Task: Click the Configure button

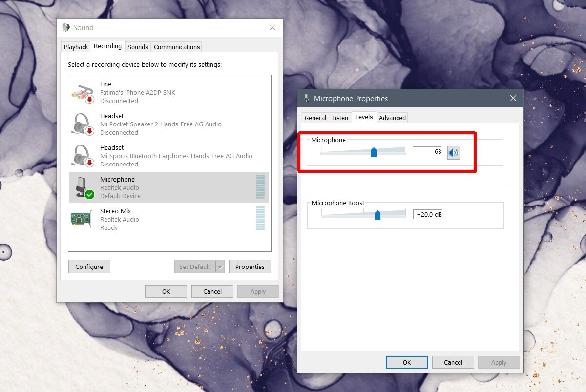Action: click(x=89, y=267)
